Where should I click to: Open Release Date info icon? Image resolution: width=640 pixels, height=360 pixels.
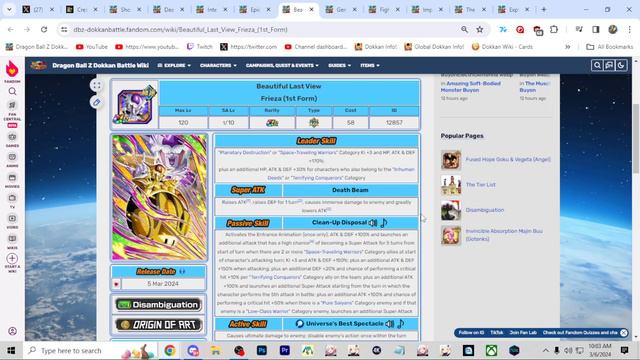click(182, 271)
